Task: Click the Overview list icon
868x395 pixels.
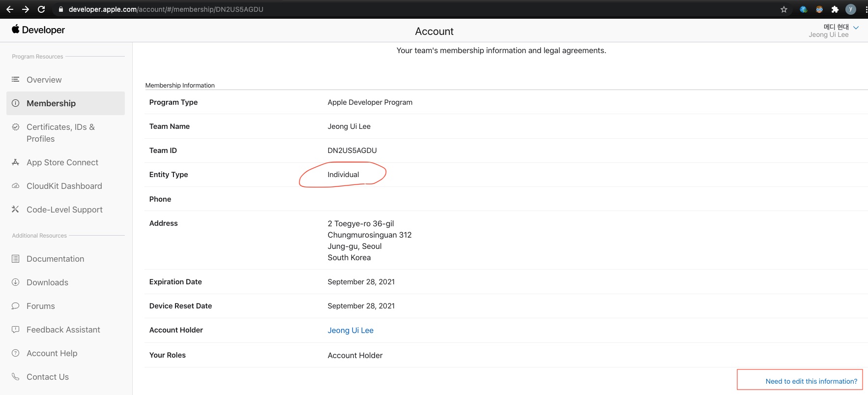Action: point(16,79)
